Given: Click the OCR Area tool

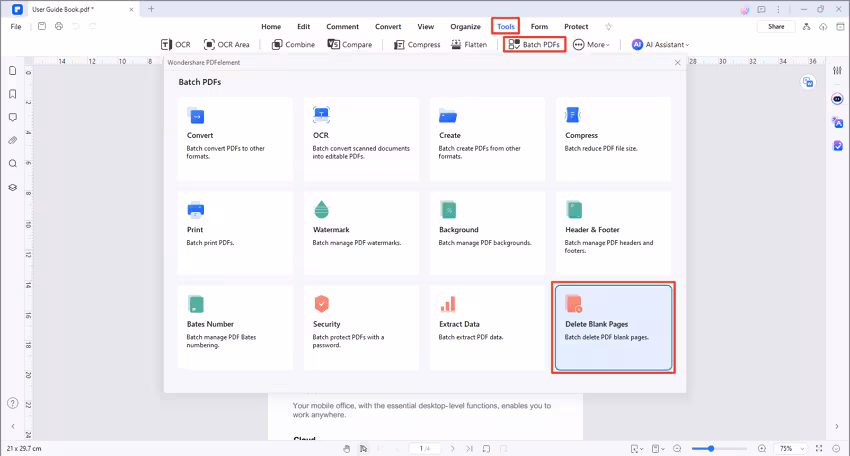Looking at the screenshot, I should tap(227, 44).
